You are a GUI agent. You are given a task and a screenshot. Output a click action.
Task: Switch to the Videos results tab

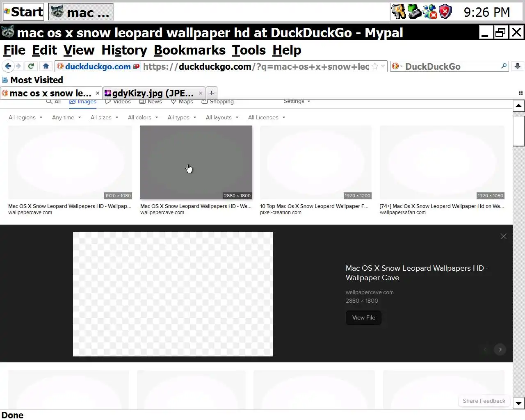pyautogui.click(x=118, y=102)
